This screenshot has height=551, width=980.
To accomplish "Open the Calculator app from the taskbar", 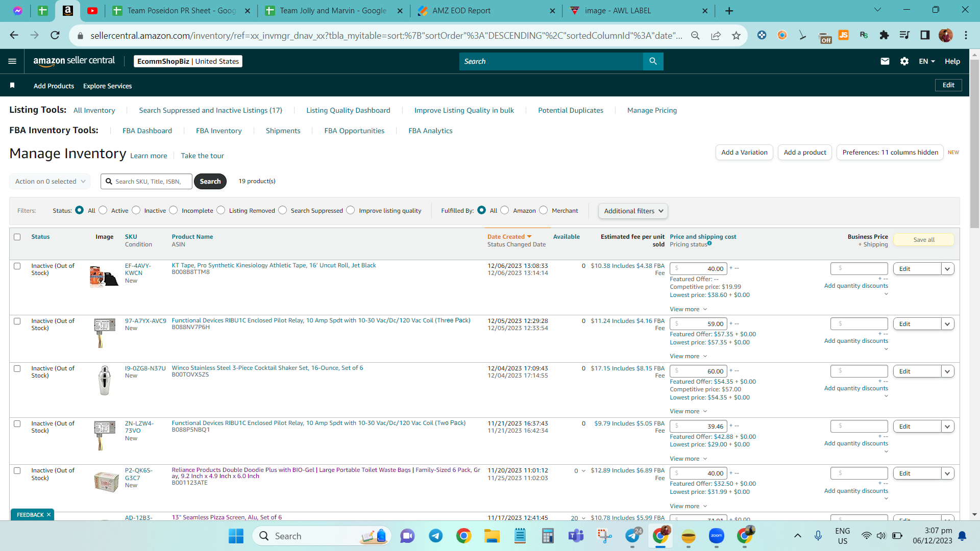I will point(548,536).
